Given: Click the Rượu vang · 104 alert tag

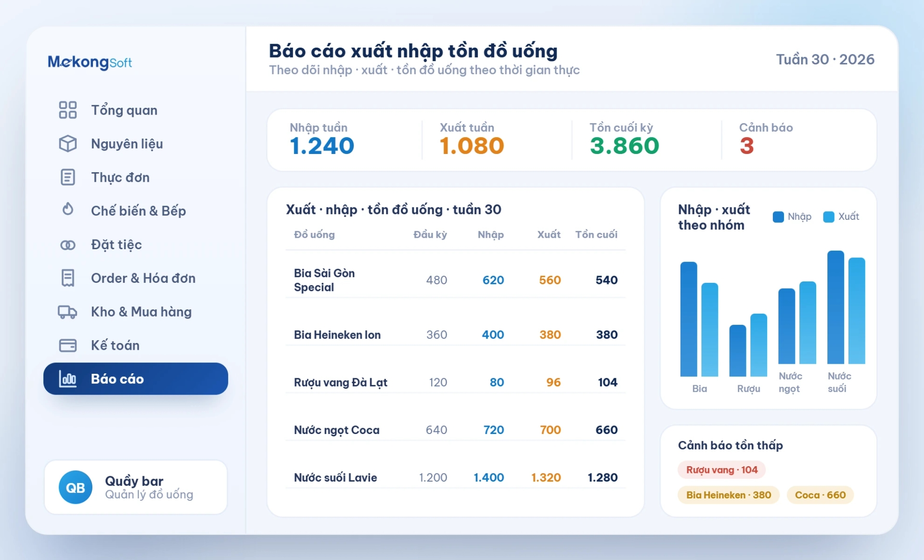Looking at the screenshot, I should coord(722,470).
